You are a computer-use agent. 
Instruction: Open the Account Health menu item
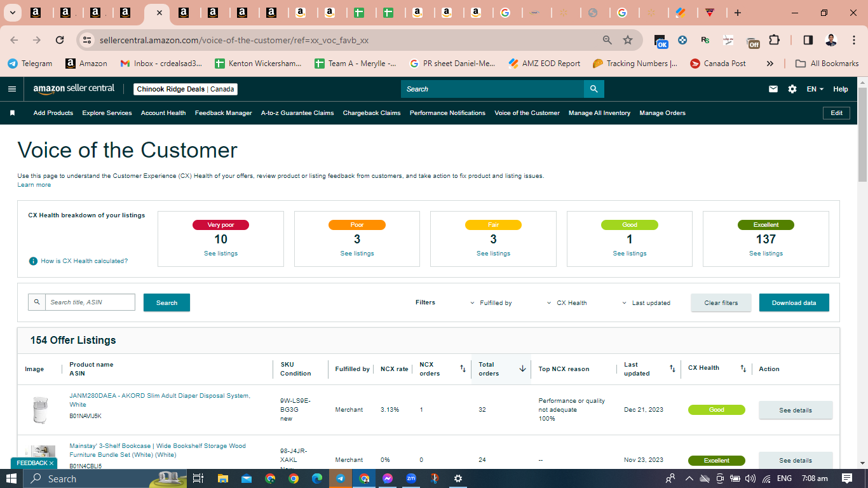click(x=163, y=113)
